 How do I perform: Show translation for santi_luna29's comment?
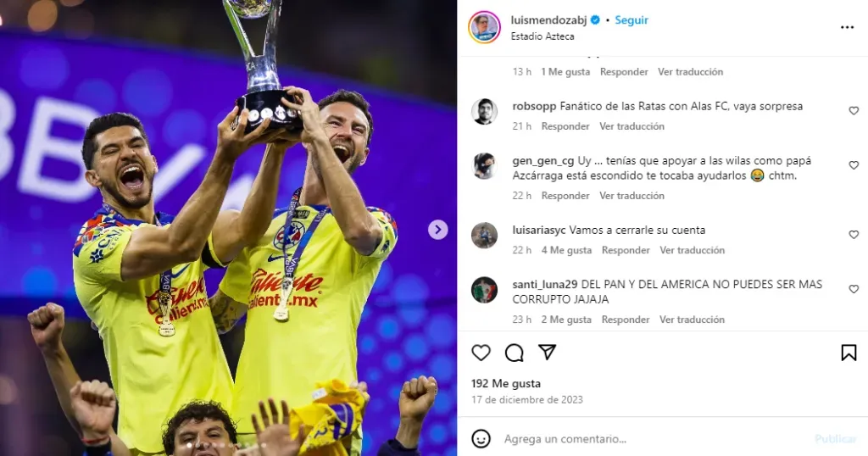point(692,320)
